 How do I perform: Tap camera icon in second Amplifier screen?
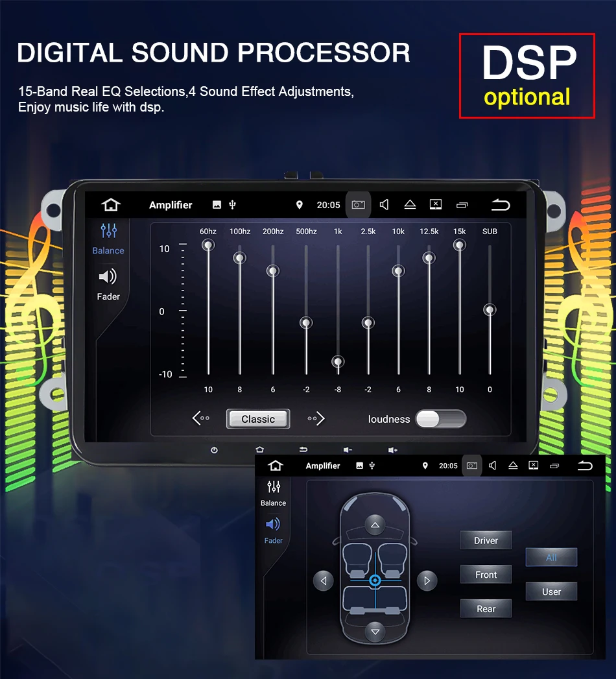point(472,466)
